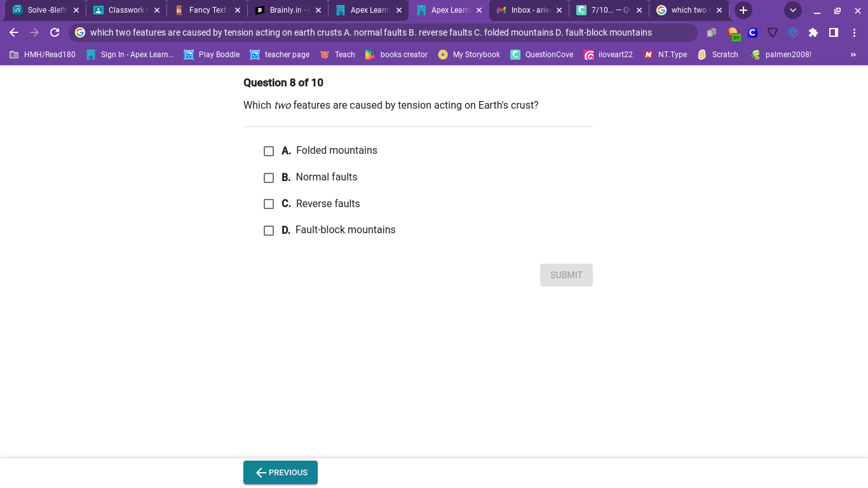Open the NT.Type bookmark
Viewport: 868px width, 488px height.
(665, 55)
